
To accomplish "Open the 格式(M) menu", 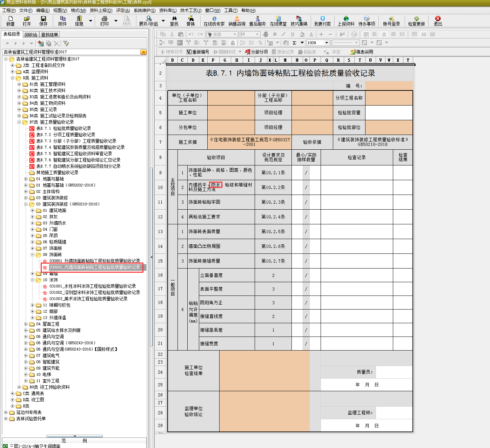I will [x=78, y=11].
